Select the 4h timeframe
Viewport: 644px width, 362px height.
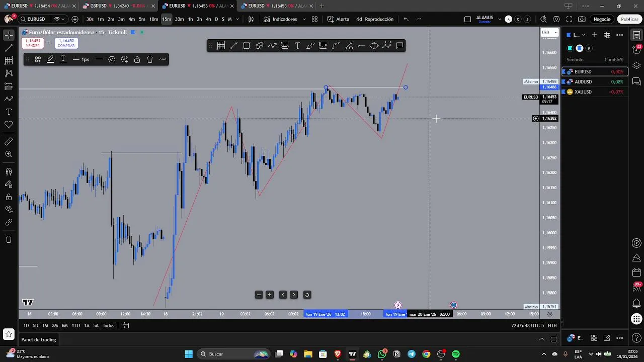208,19
